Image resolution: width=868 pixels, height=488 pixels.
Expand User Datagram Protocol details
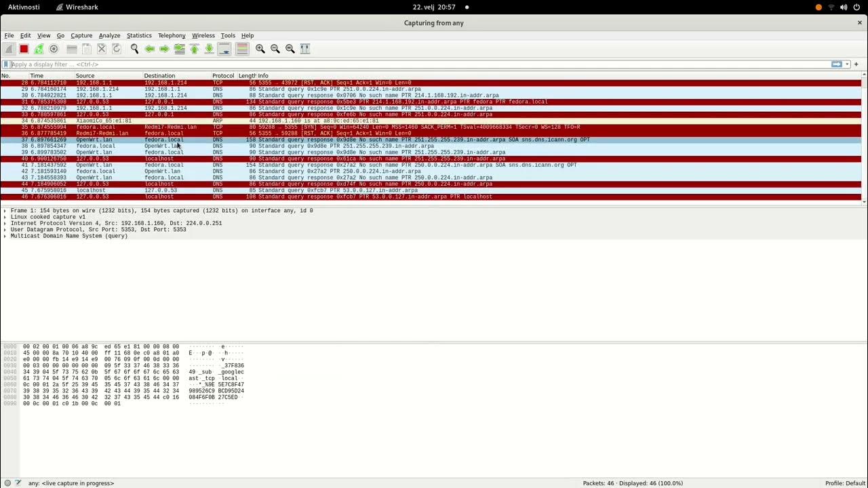click(x=5, y=230)
